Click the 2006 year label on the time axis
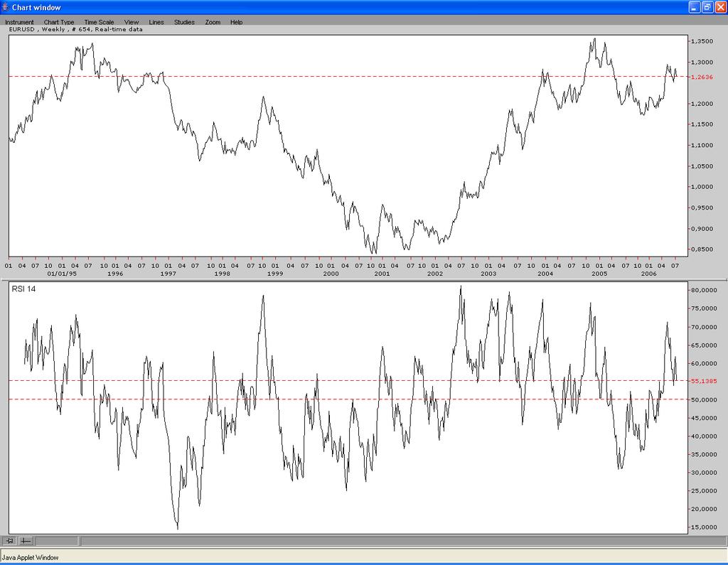Viewport: 728px width, 565px height. pos(648,274)
